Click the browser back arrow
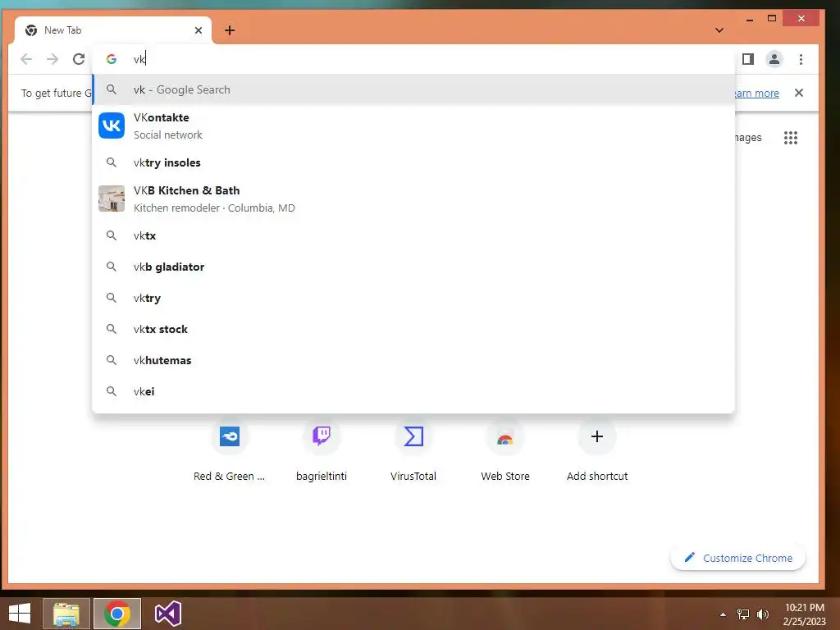 (x=25, y=59)
